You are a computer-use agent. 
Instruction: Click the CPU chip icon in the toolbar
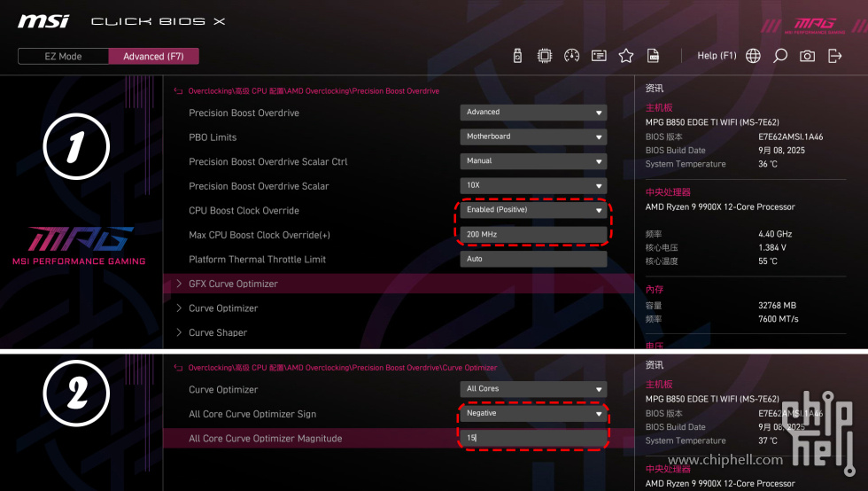pyautogui.click(x=545, y=56)
